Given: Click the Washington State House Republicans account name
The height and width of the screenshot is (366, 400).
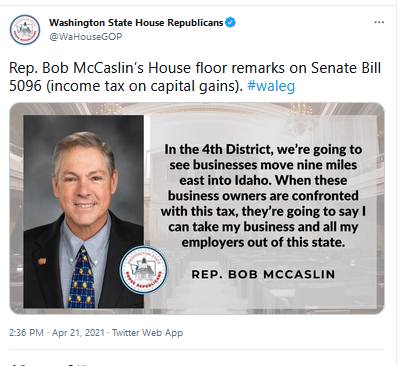Looking at the screenshot, I should tap(136, 23).
